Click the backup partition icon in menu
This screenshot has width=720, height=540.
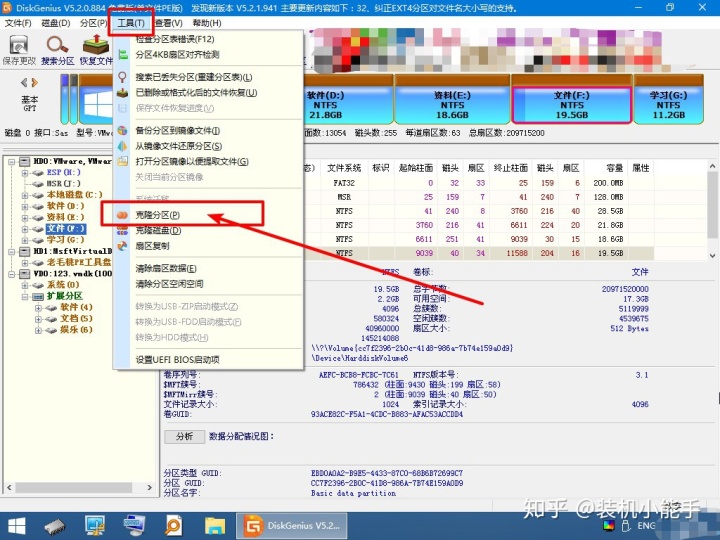122,131
